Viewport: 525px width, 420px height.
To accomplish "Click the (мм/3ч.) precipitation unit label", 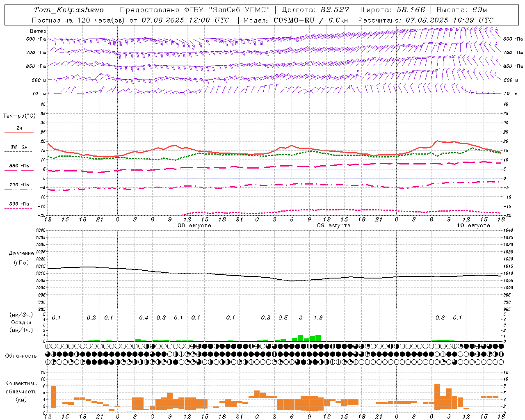I will pos(21,315).
